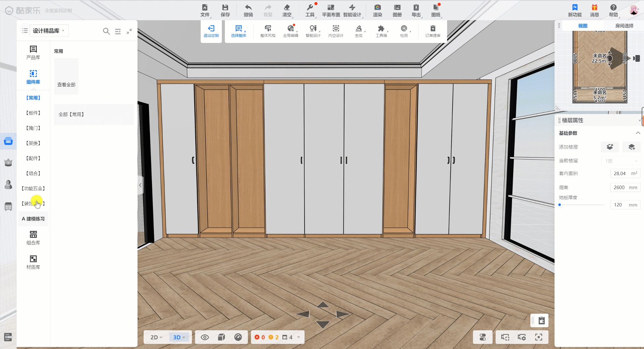Click the Render (渲染) icon
The width and height of the screenshot is (644, 349).
click(x=377, y=8)
